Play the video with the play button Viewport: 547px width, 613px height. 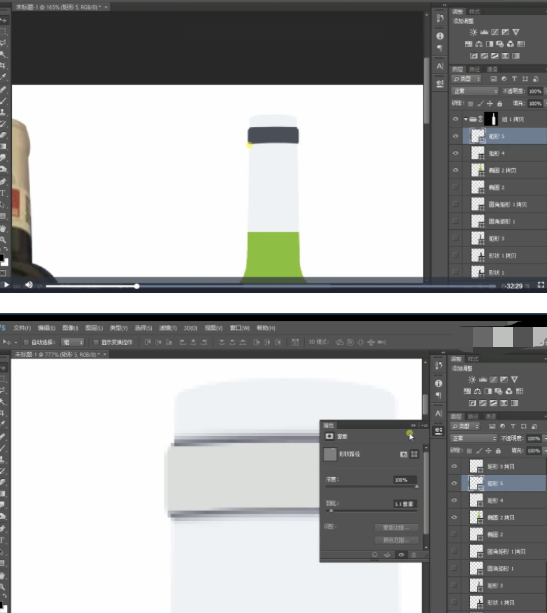click(6, 285)
